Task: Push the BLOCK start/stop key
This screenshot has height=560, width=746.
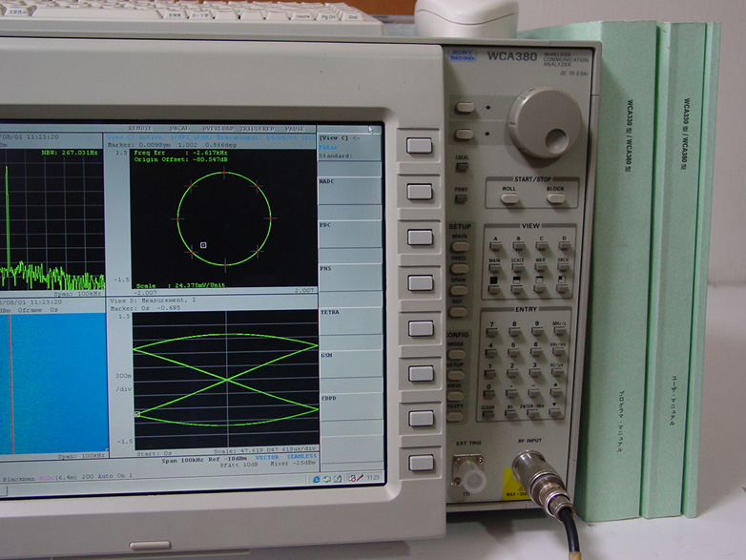Action: click(x=555, y=198)
